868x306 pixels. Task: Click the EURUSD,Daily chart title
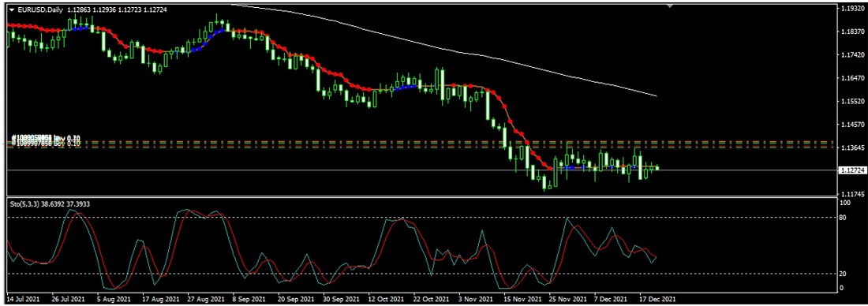pos(39,10)
